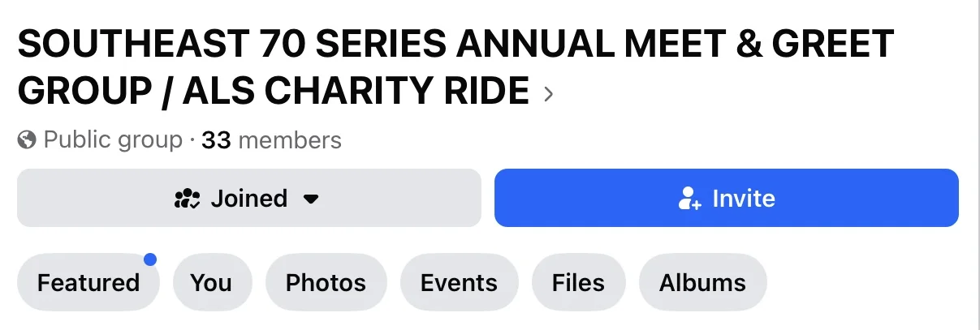Click the add-person icon on Invite
The height and width of the screenshot is (330, 980).
click(x=689, y=199)
